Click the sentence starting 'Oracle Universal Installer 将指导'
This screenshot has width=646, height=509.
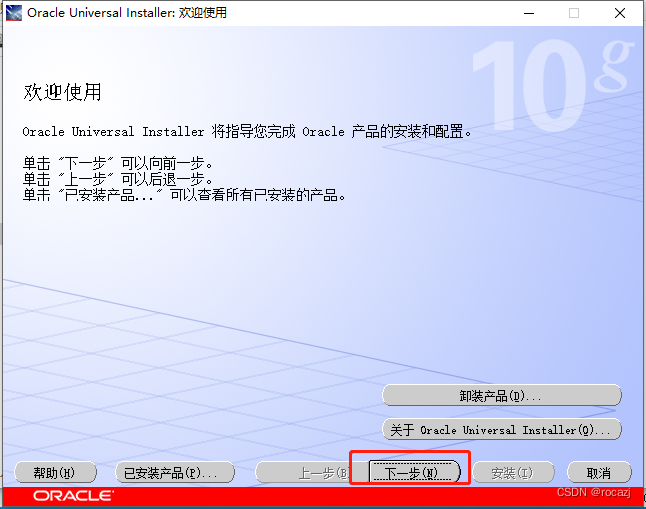point(247,131)
